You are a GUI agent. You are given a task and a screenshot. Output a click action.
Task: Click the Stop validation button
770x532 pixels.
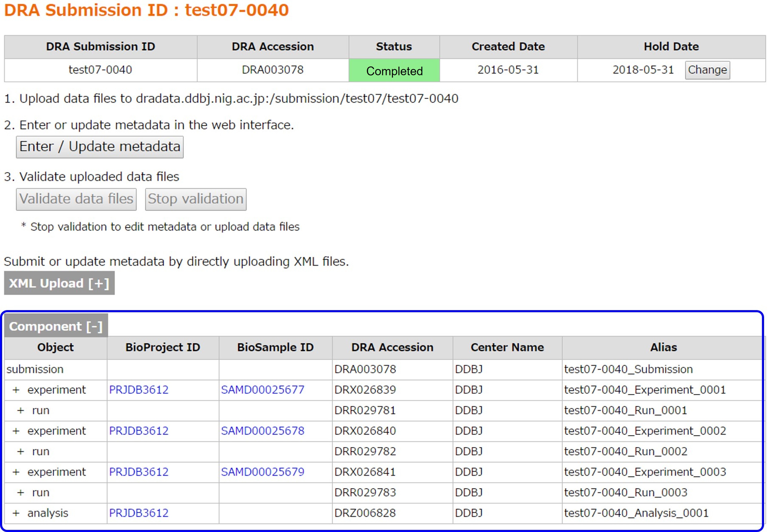tap(196, 199)
